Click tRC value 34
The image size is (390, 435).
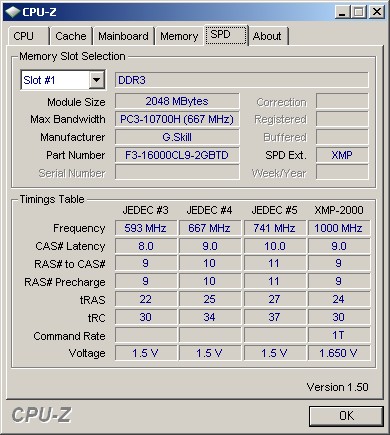pyautogui.click(x=210, y=317)
